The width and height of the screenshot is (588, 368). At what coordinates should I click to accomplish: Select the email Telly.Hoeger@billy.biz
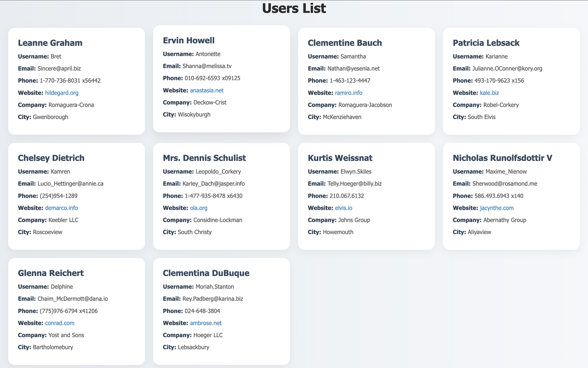[355, 184]
